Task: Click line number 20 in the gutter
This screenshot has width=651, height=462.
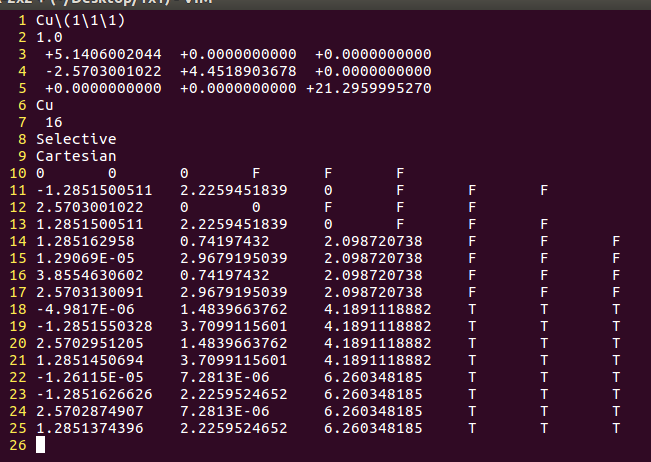Action: click(20, 343)
